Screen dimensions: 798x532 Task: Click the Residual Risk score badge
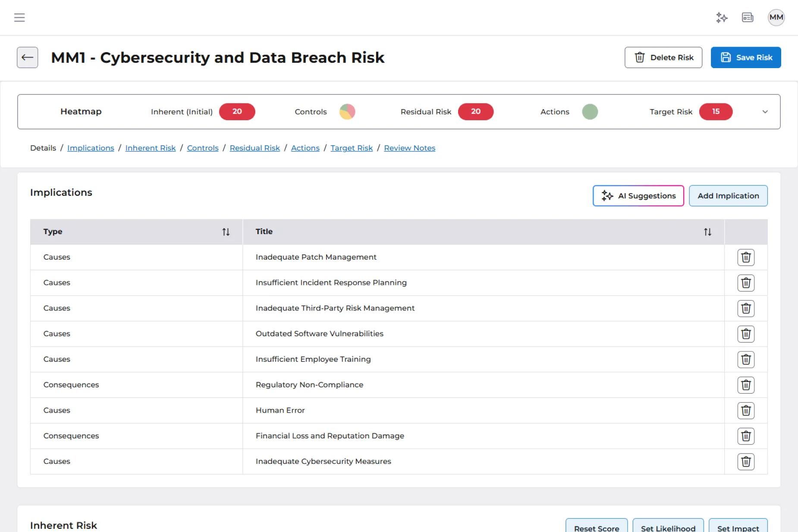tap(475, 112)
